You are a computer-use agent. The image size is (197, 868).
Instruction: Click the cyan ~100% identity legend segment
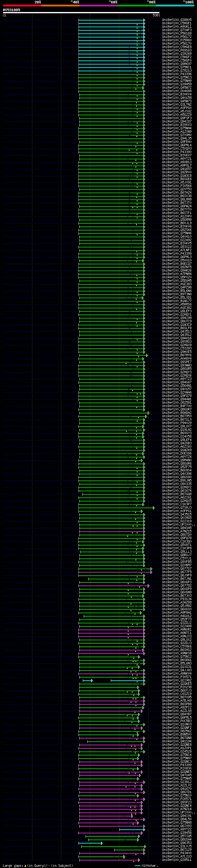point(175,6)
